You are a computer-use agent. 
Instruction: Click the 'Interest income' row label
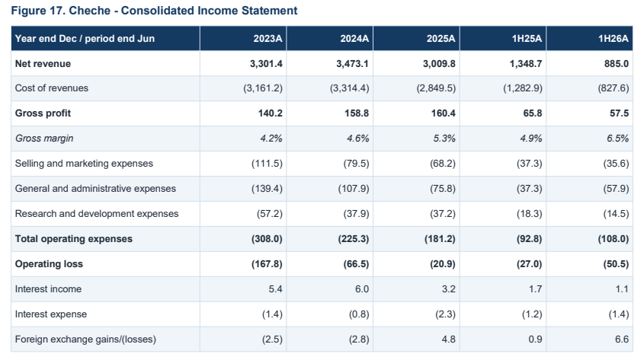tap(49, 289)
